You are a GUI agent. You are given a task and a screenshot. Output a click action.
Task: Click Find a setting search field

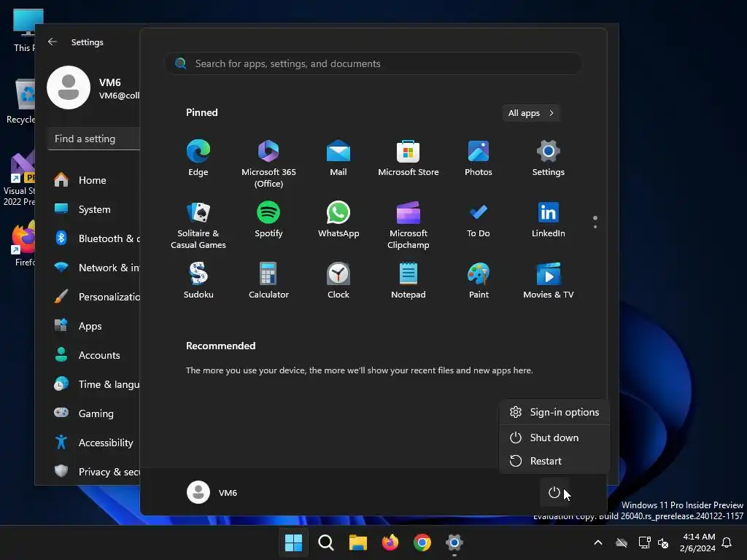(94, 139)
